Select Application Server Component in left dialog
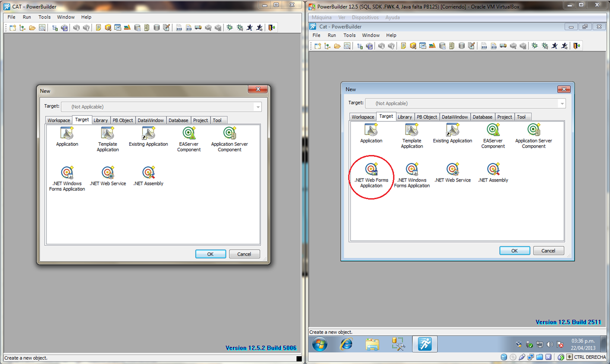The image size is (610, 364). [x=229, y=139]
